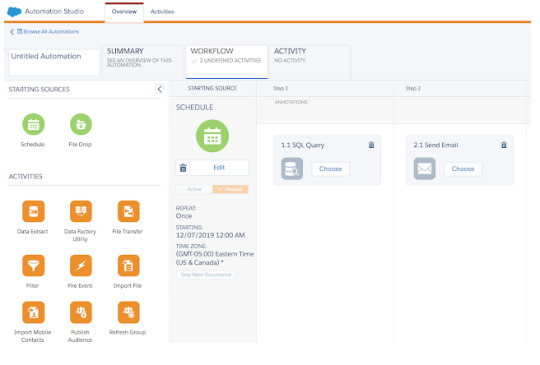Open the Browse All Automations link
Viewport: 540px width, 365px height.
click(x=48, y=32)
